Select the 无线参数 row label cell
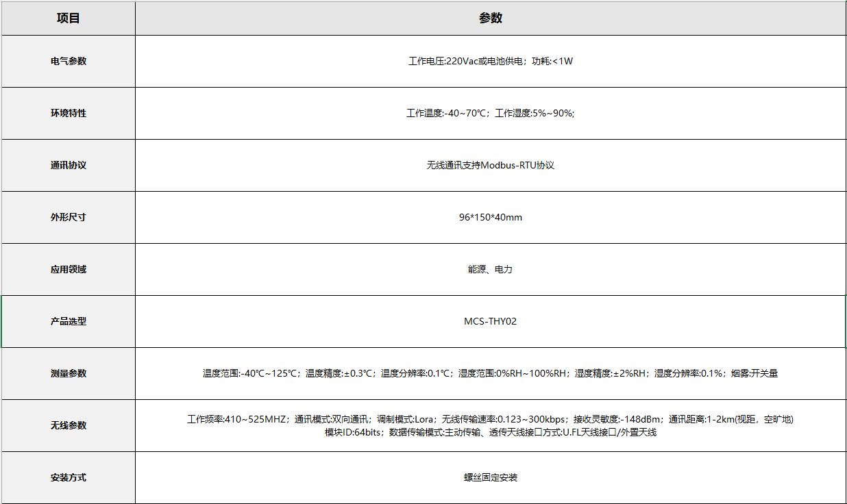The height and width of the screenshot is (504, 847). (x=69, y=425)
